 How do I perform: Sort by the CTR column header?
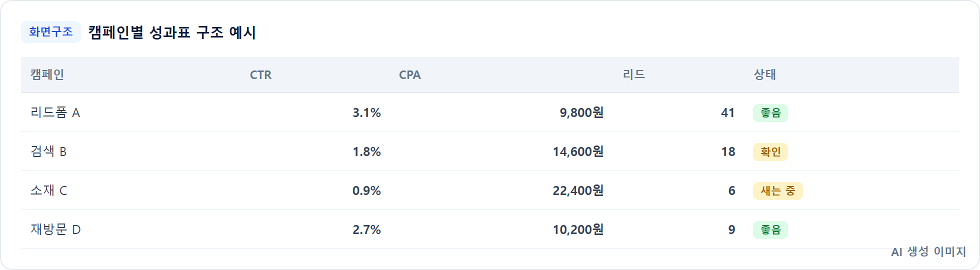tap(260, 75)
